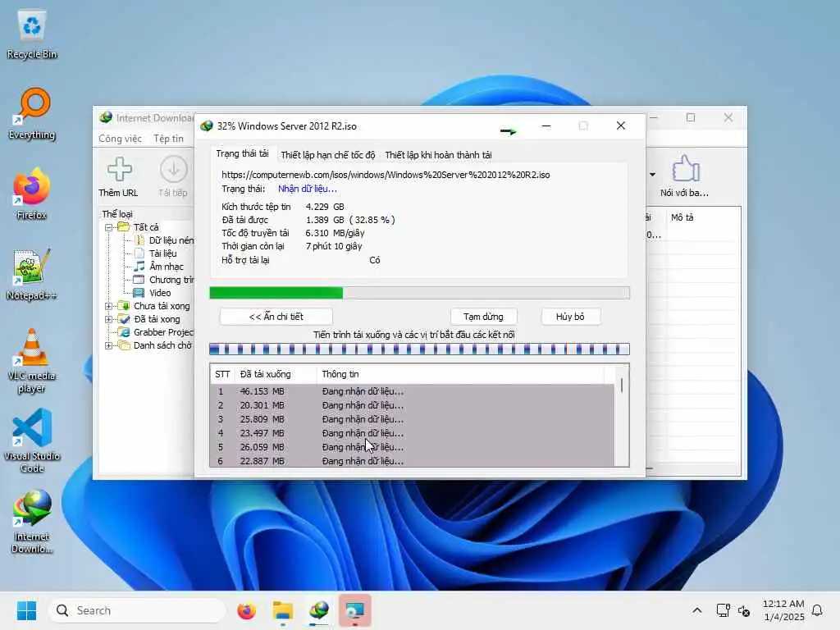Click the green download progress bar
Image resolution: width=840 pixels, height=630 pixels.
419,293
